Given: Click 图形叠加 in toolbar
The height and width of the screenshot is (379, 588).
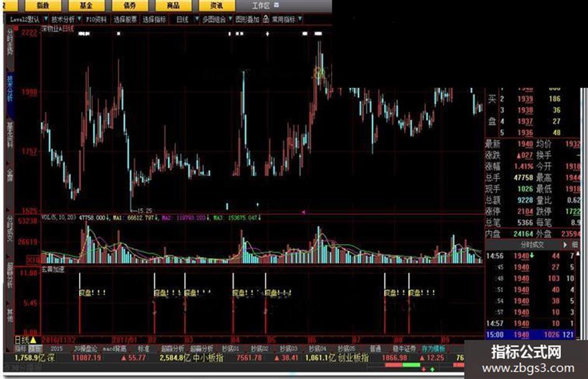Looking at the screenshot, I should [x=248, y=19].
